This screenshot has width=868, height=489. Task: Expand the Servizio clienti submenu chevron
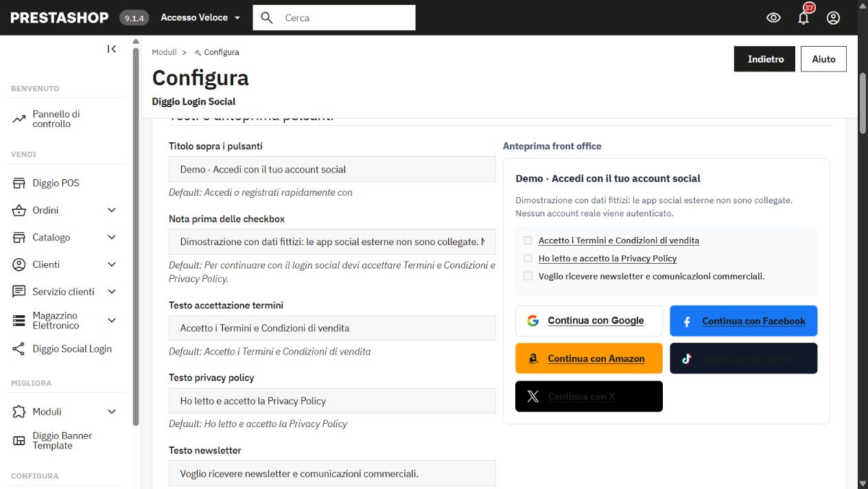click(x=112, y=292)
